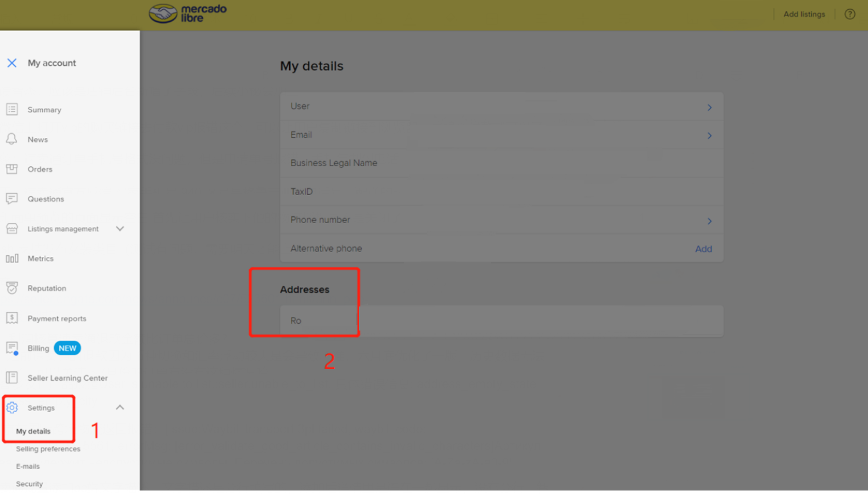Close the My account side menu
The image size is (868, 494).
coord(12,63)
